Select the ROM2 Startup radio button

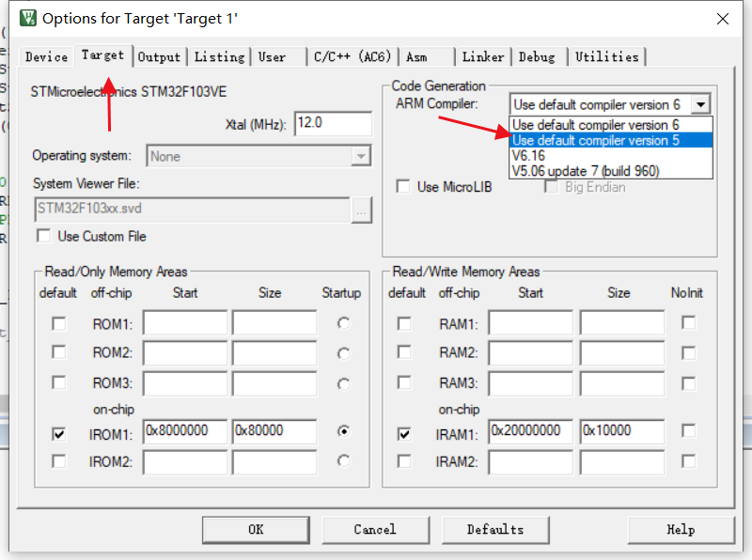(343, 354)
